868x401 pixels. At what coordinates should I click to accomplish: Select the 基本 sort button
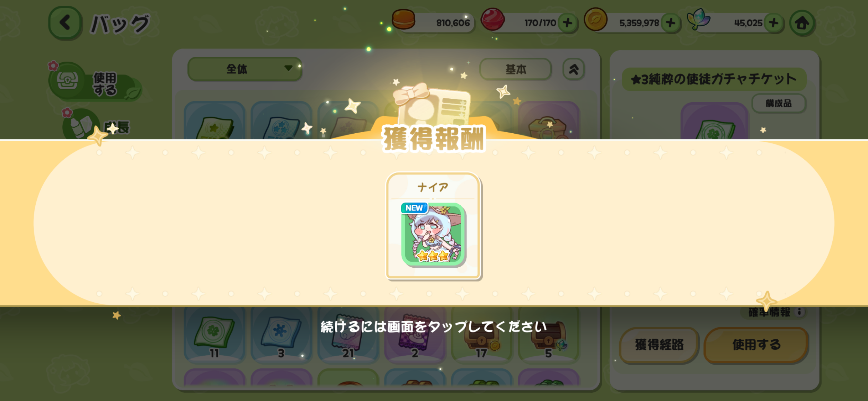[516, 69]
